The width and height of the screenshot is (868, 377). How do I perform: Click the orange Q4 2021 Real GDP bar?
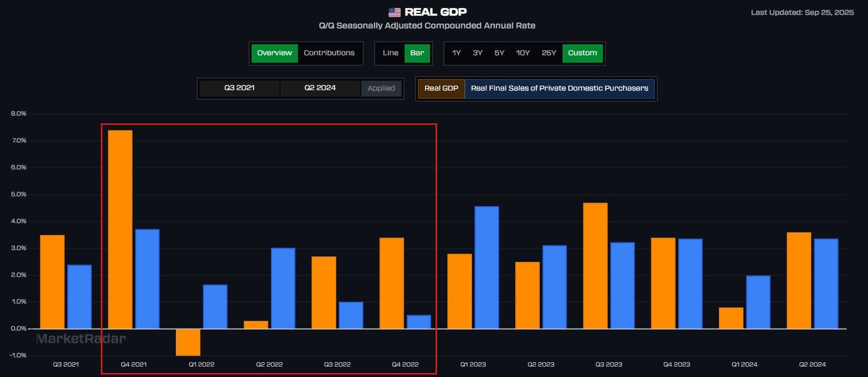[x=120, y=229]
